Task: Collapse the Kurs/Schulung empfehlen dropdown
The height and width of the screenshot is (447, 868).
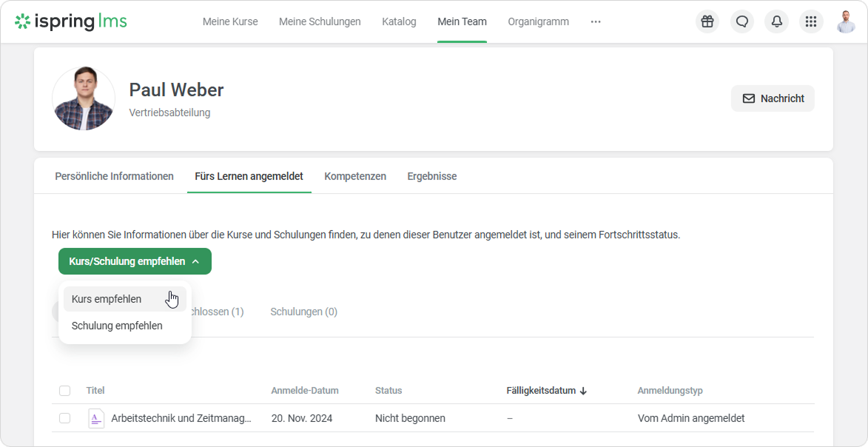Action: point(135,261)
